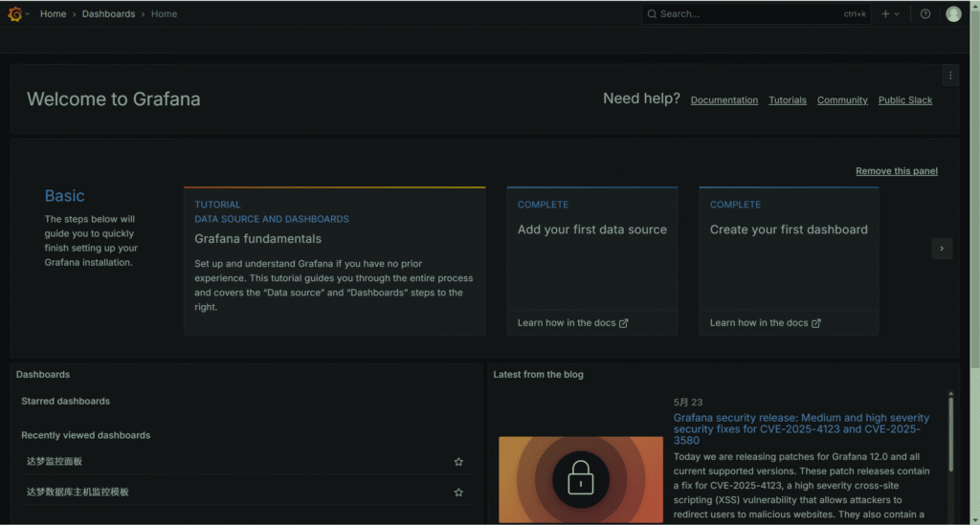Image resolution: width=980 pixels, height=525 pixels.
Task: Click Remove this panel
Action: 896,171
